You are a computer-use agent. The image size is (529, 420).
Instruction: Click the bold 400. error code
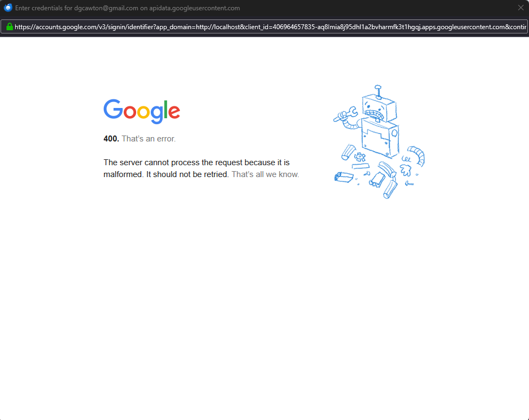[x=111, y=139]
